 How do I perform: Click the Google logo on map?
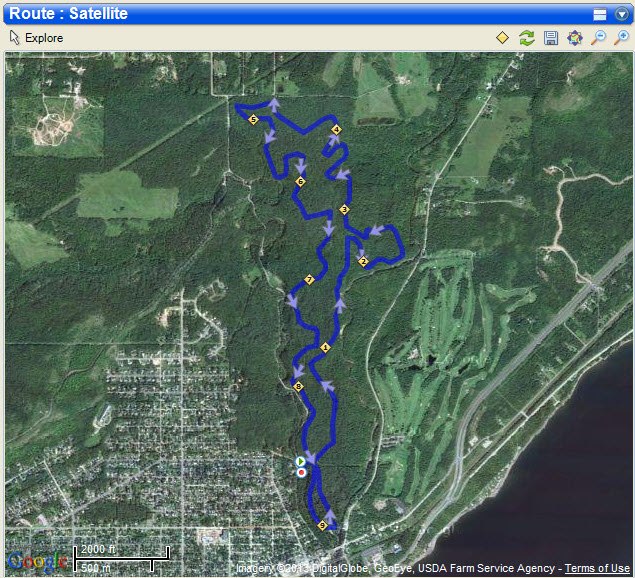[37, 561]
